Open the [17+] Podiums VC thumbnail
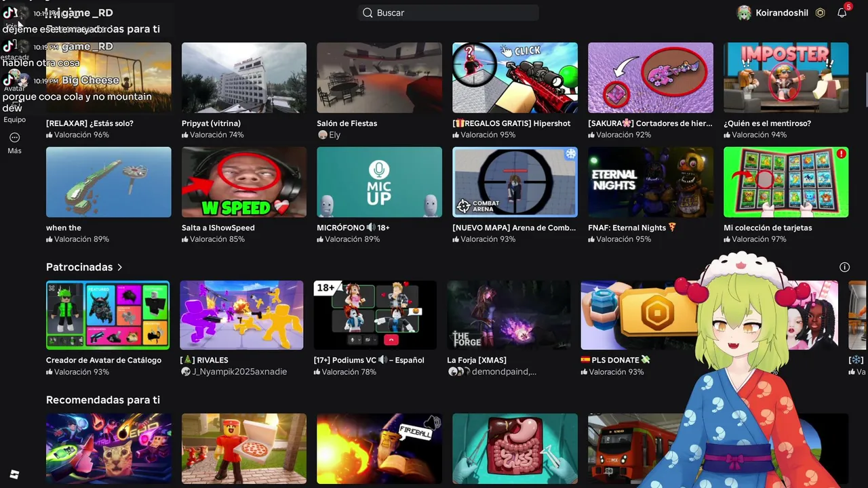 (x=375, y=315)
